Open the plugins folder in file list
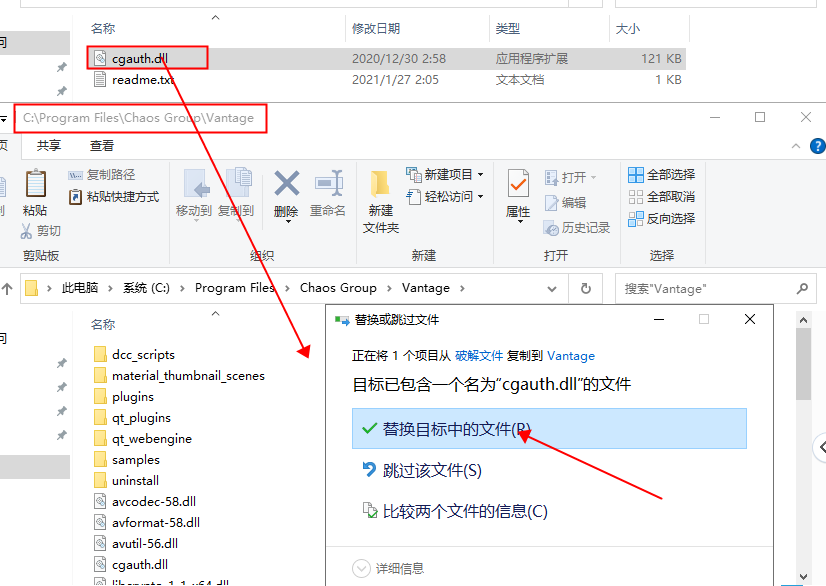The image size is (826, 586). (x=132, y=397)
